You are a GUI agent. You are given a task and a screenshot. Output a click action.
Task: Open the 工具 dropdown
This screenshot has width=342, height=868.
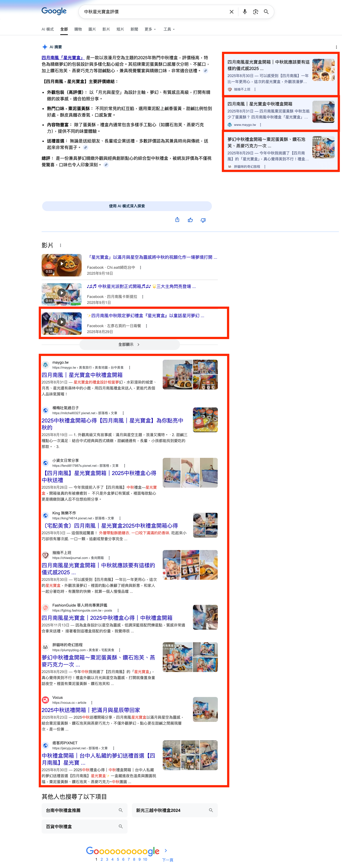169,29
